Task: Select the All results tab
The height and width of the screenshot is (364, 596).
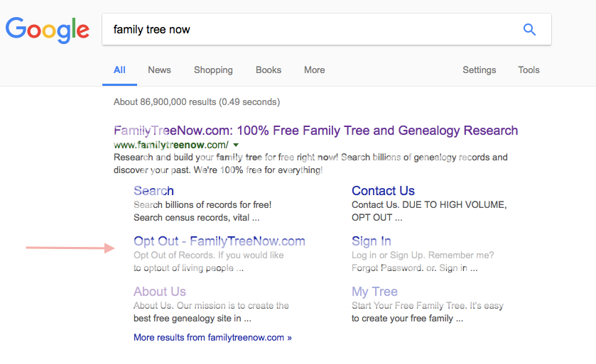Action: click(x=119, y=70)
